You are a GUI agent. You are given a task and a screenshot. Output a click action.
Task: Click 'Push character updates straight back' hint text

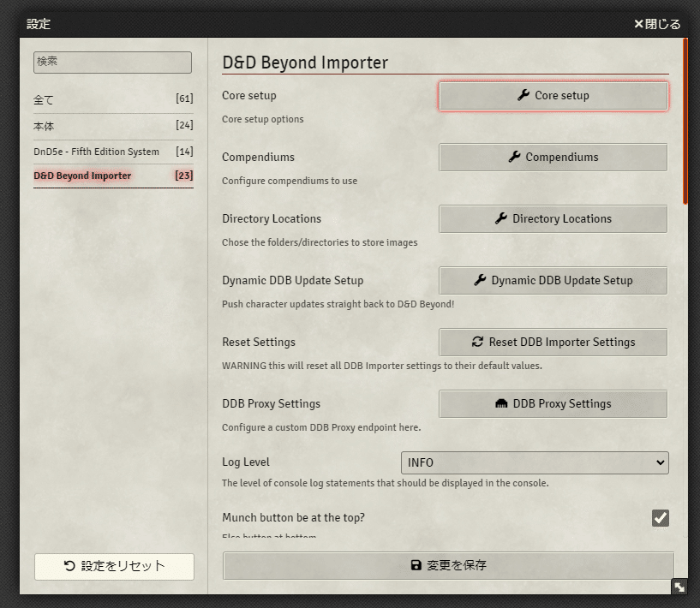(338, 304)
